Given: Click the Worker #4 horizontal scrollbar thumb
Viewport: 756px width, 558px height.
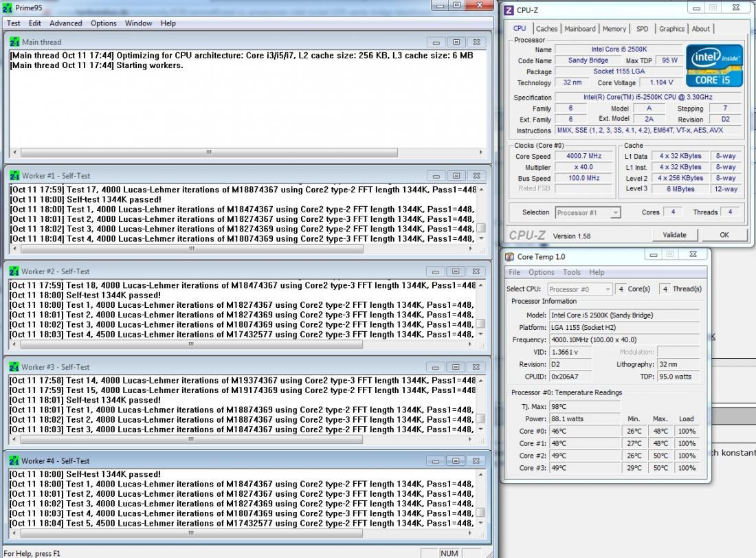Looking at the screenshot, I should (x=192, y=533).
